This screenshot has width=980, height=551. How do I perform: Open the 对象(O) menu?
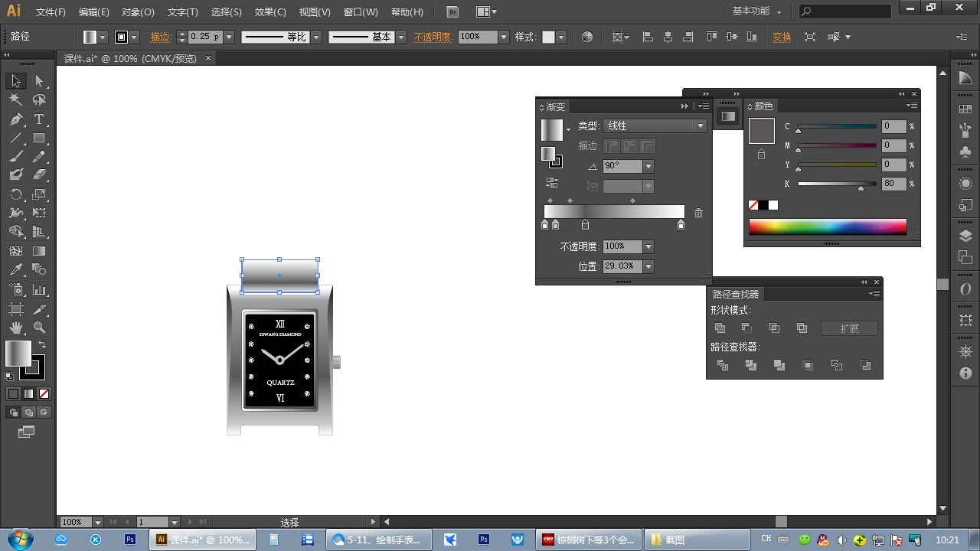tap(138, 12)
